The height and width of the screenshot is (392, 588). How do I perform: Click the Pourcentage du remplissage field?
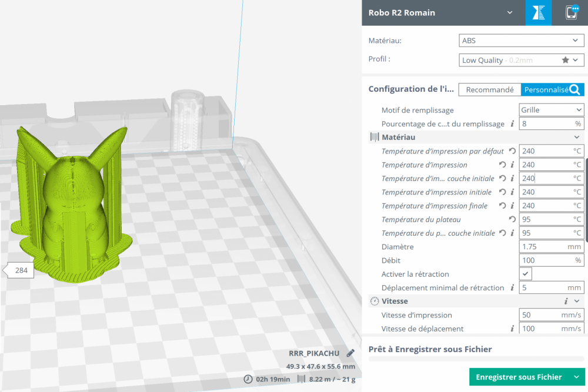[x=552, y=123]
